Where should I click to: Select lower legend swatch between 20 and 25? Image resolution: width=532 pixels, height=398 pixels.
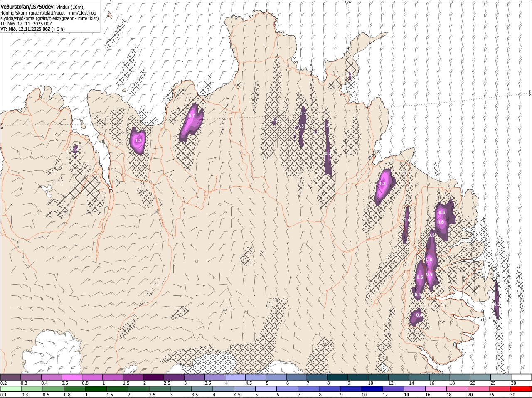click(x=478, y=389)
